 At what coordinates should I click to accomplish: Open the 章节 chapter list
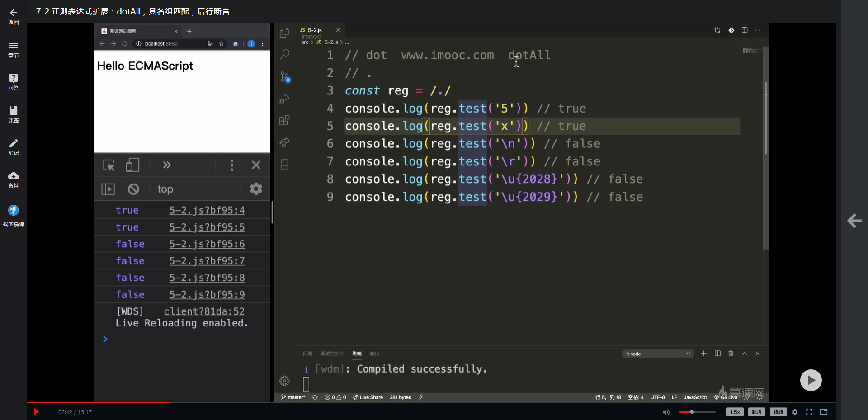click(x=14, y=49)
